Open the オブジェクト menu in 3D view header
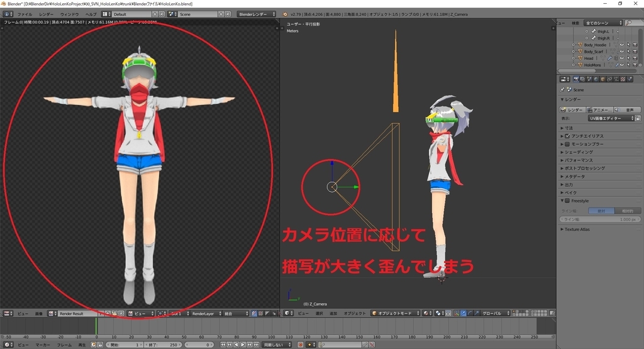Screen dimensions: 644x349 tap(355, 313)
